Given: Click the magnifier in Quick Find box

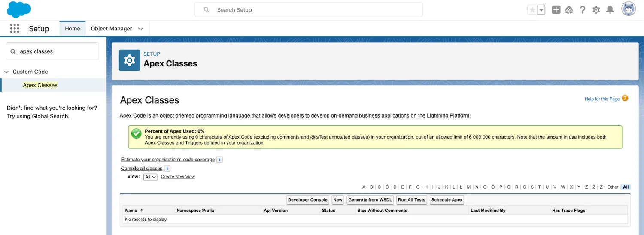Looking at the screenshot, I should (13, 51).
